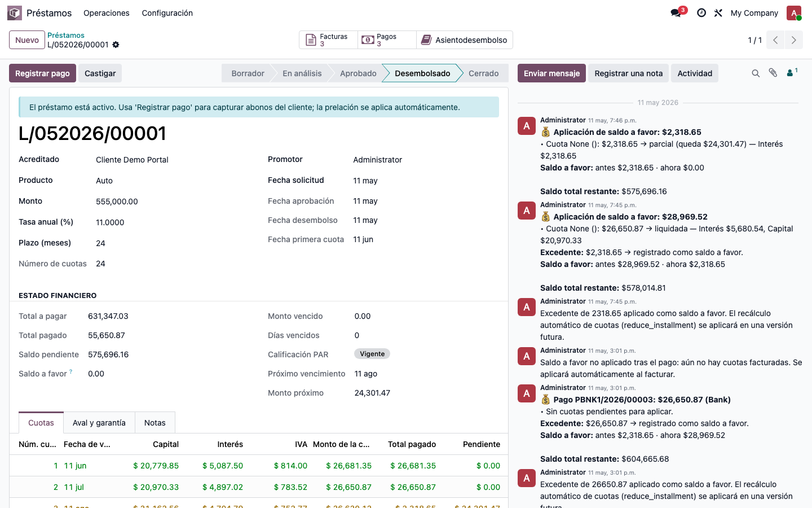Screen dimensions: 812x508
Task: Click the gear actions icon next to L/052026/00001
Action: (x=116, y=45)
